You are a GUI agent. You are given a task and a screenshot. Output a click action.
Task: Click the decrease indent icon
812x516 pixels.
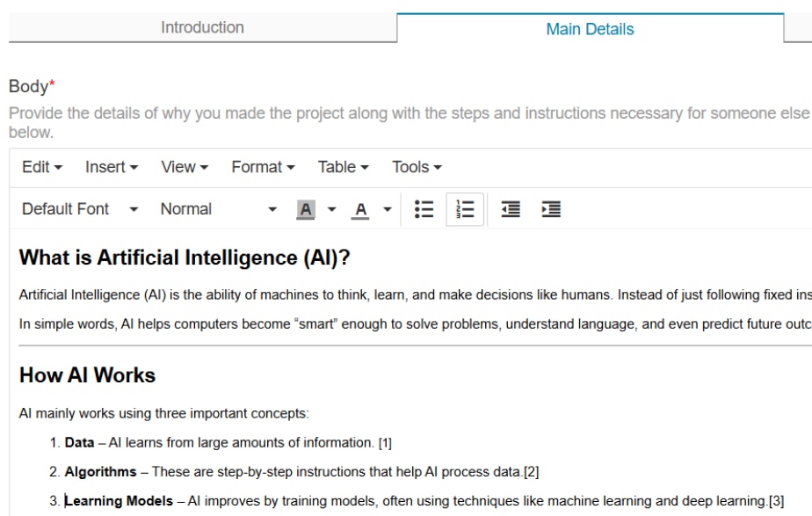510,209
